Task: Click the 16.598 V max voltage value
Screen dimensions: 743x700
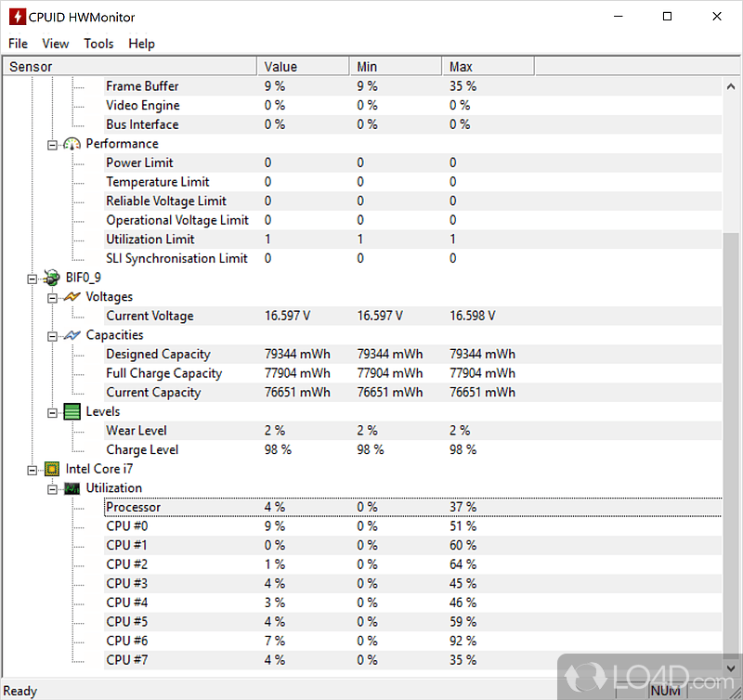Action: coord(473,316)
